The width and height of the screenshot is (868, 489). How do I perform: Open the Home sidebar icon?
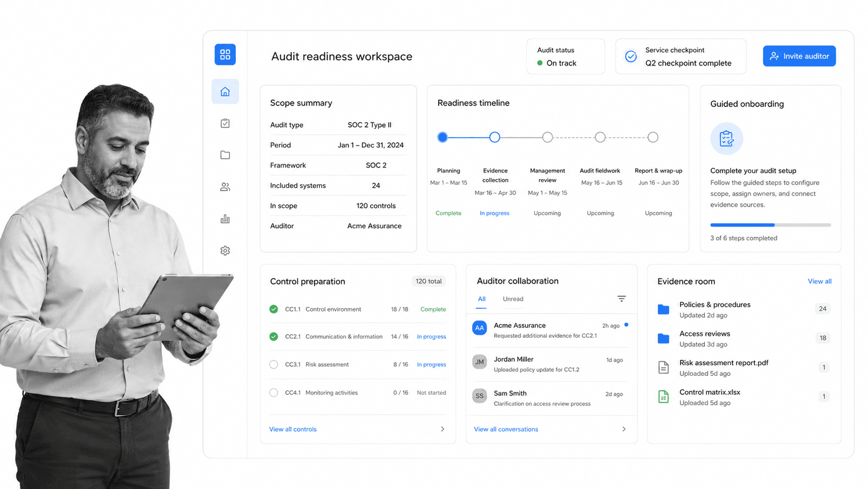tap(225, 91)
